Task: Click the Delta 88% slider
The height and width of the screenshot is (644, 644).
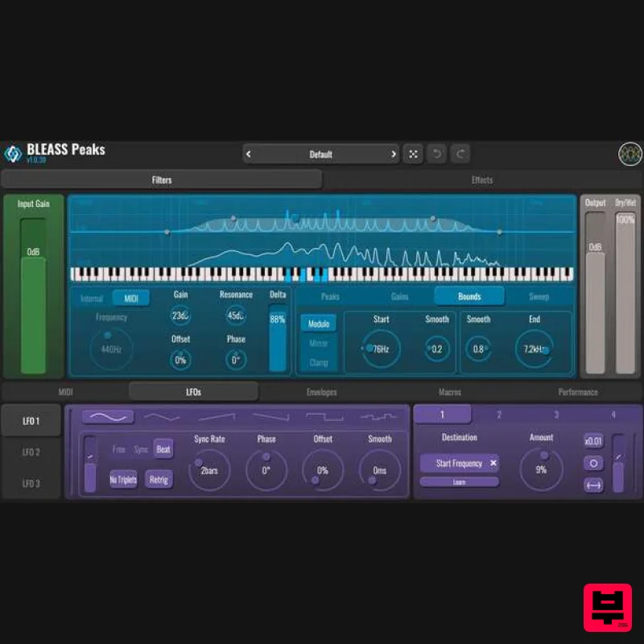Action: click(278, 338)
